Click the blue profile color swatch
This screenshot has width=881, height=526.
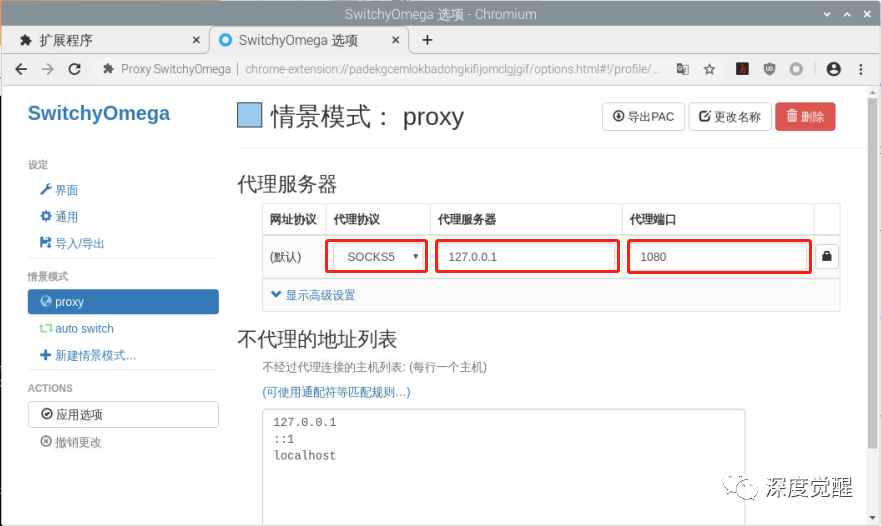tap(249, 115)
